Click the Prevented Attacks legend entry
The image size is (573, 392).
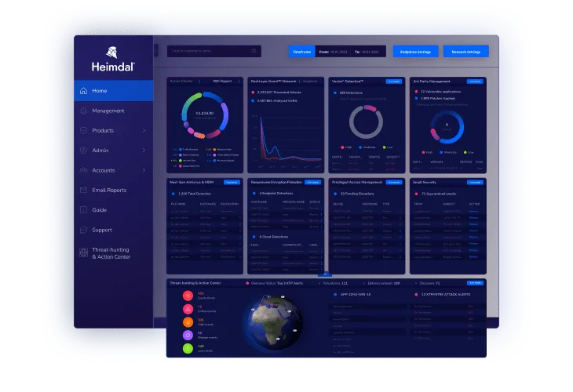(276, 93)
